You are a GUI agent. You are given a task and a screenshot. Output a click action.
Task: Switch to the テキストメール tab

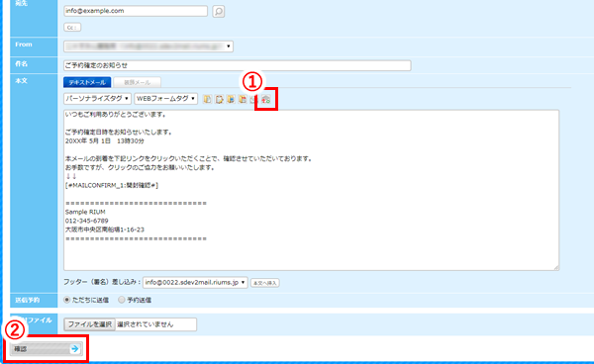point(87,82)
